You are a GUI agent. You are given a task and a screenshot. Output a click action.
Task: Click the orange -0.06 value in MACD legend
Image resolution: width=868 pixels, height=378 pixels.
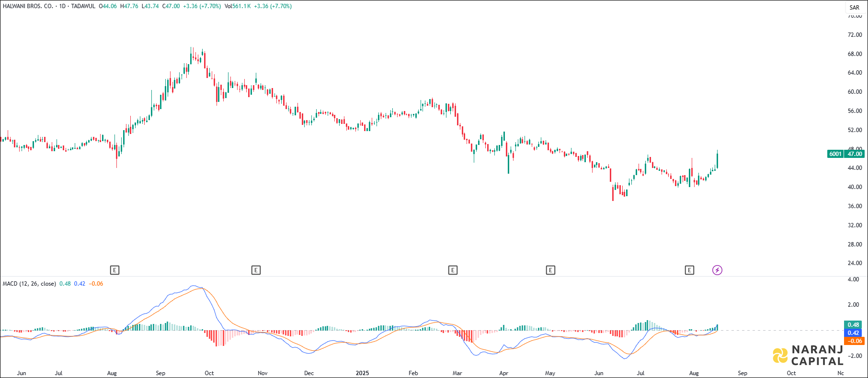tap(96, 284)
